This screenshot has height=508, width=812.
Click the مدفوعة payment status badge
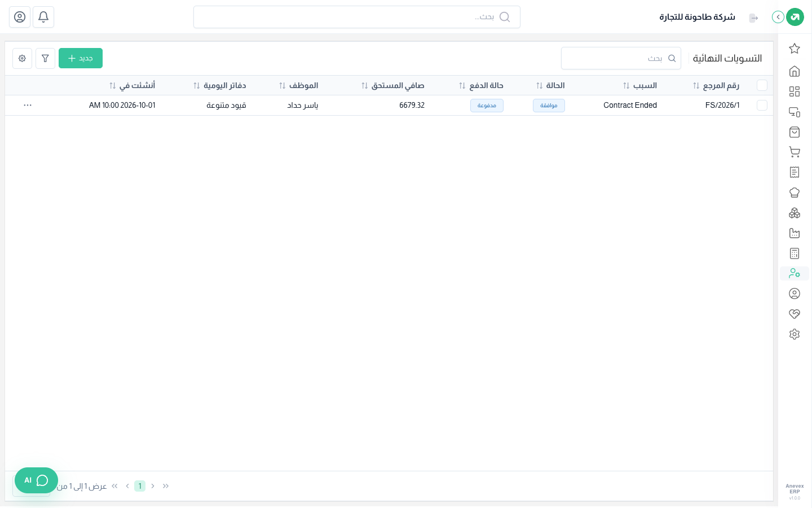pos(487,106)
